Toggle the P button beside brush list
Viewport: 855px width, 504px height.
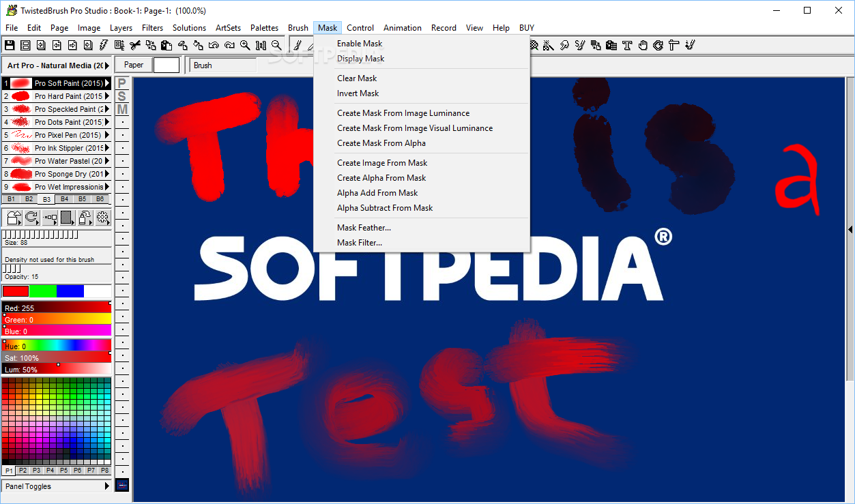[121, 83]
